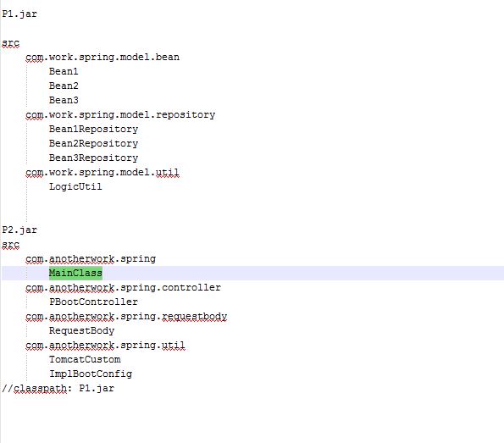Image resolution: width=504 pixels, height=443 pixels.
Task: Click the Bean3Repository entry
Action: (x=93, y=158)
